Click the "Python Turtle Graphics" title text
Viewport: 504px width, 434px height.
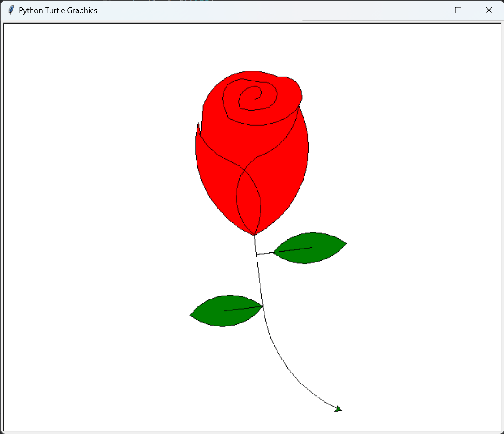pos(58,10)
